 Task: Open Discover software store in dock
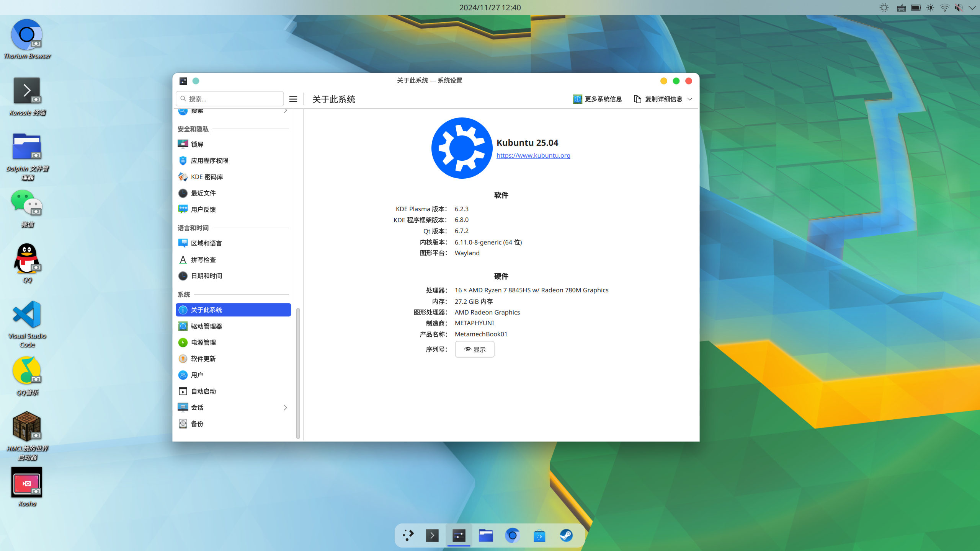(539, 535)
